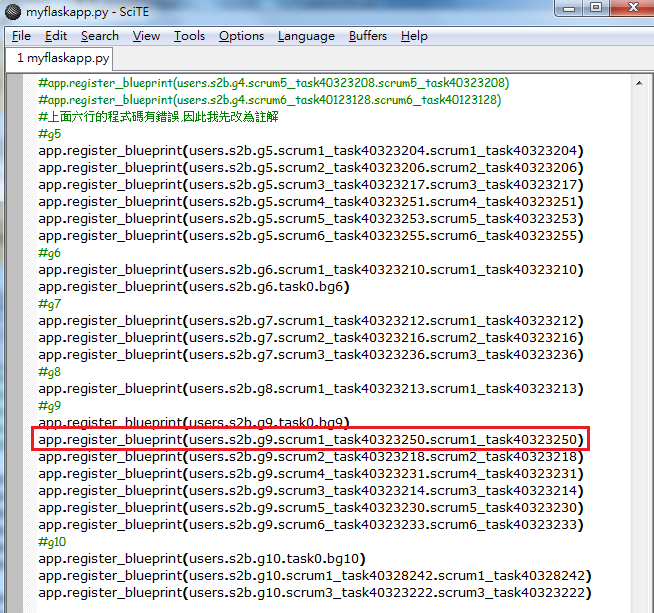Click line containing users.s2b.g10.task0.bg10
654x613 pixels.
point(202,559)
